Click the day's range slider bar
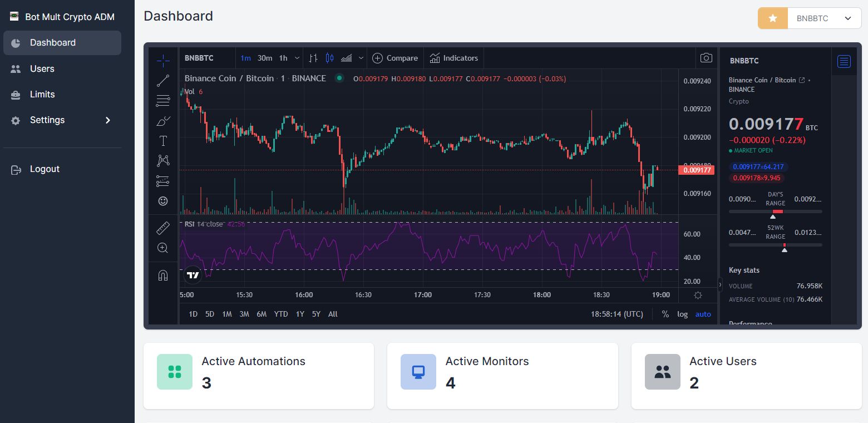 [775, 211]
